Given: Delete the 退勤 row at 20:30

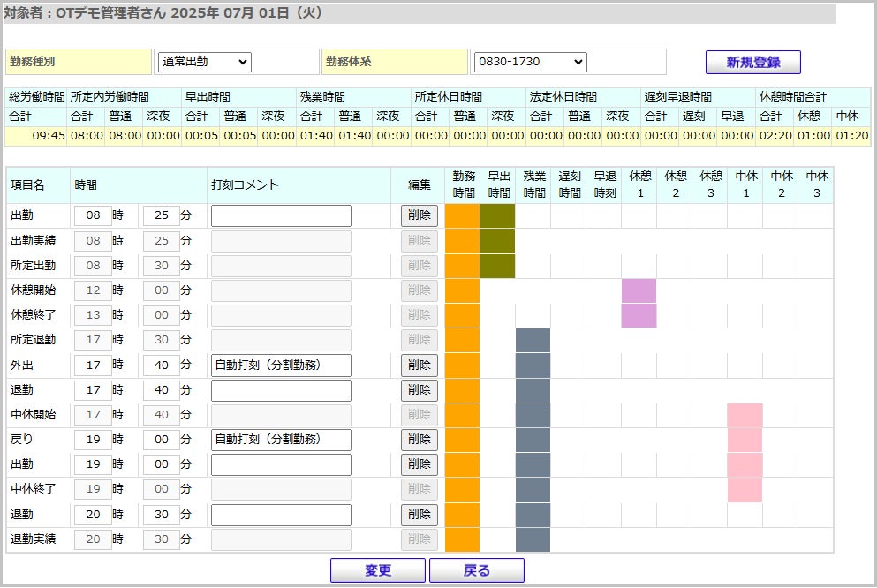Looking at the screenshot, I should click(x=419, y=515).
